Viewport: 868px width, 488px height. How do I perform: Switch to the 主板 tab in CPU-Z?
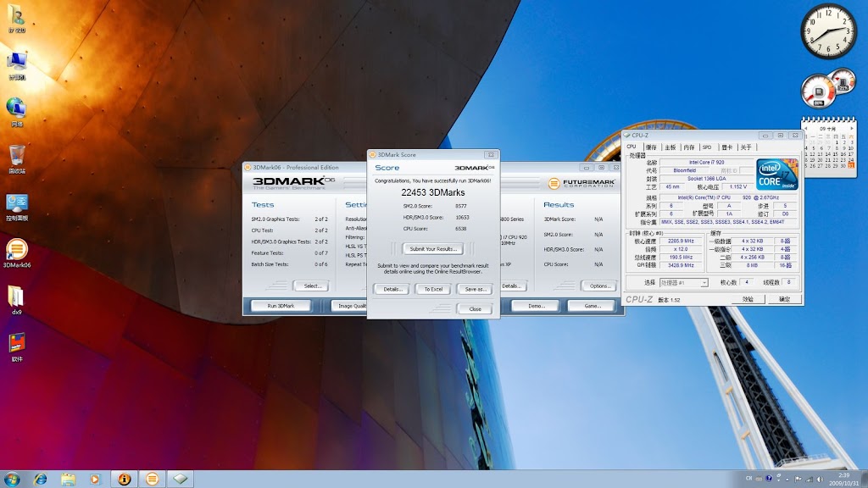pyautogui.click(x=670, y=147)
